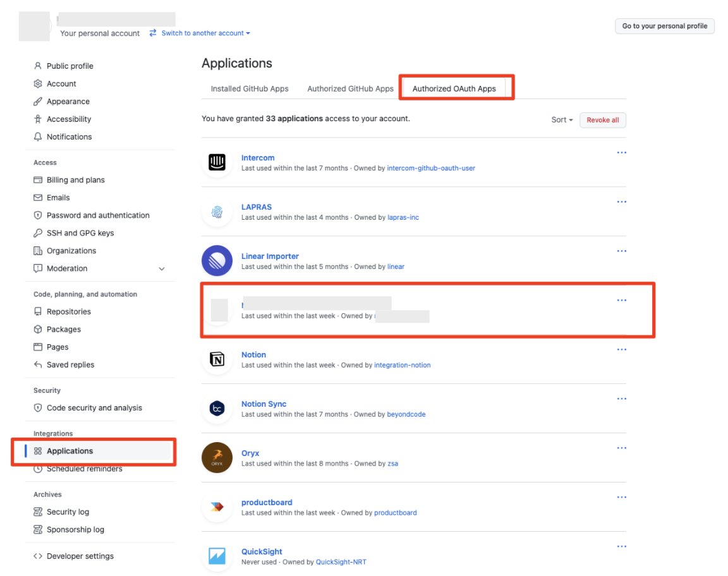Open the lapras-inc owner link

[403, 217]
